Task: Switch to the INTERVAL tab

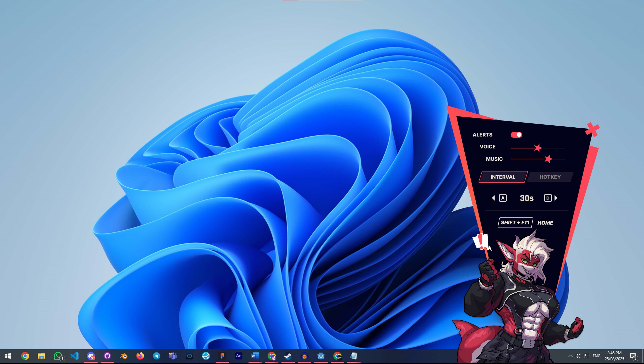Action: coord(503,177)
